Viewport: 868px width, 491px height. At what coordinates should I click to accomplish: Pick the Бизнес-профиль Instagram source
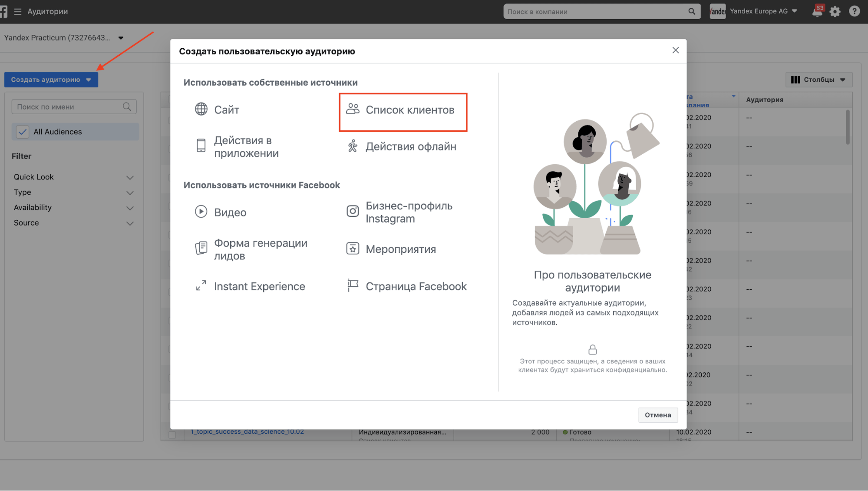[353, 212]
